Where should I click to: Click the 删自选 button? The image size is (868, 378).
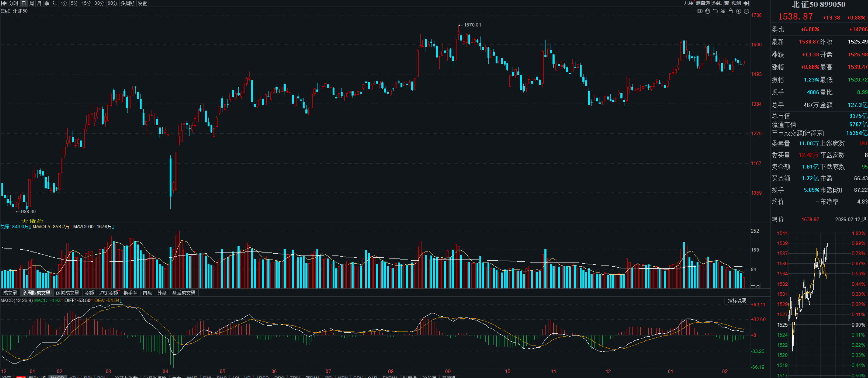(703, 3)
